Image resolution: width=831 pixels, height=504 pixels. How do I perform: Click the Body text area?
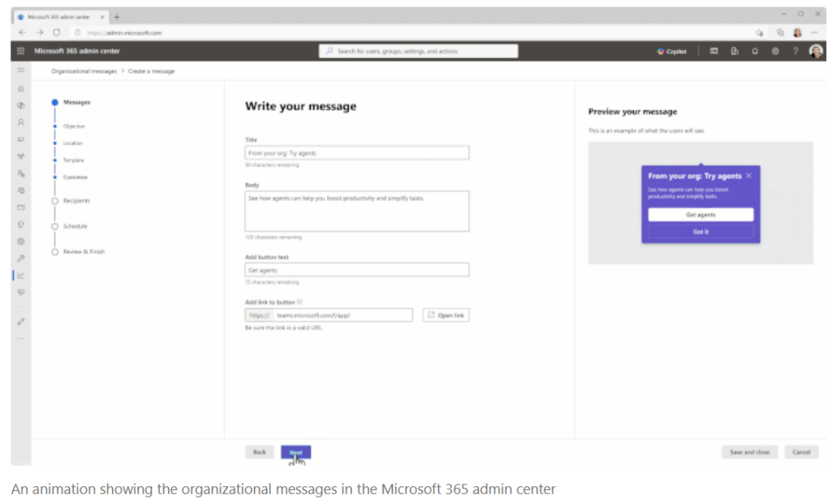357,211
